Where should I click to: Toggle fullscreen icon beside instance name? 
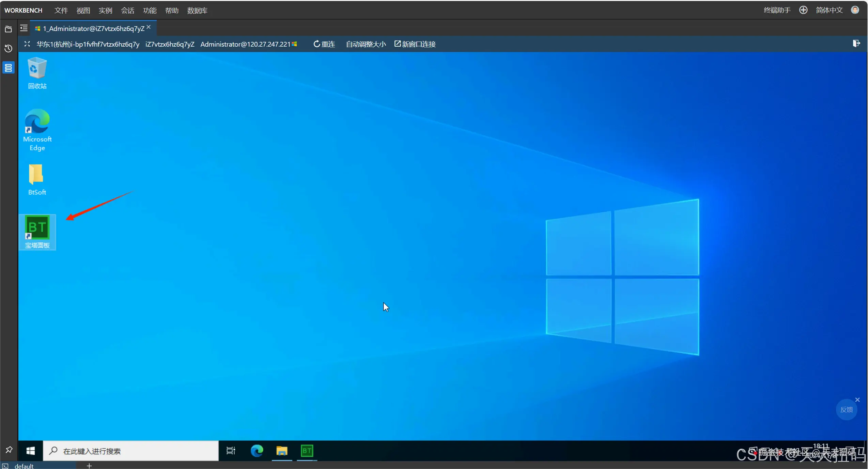27,44
